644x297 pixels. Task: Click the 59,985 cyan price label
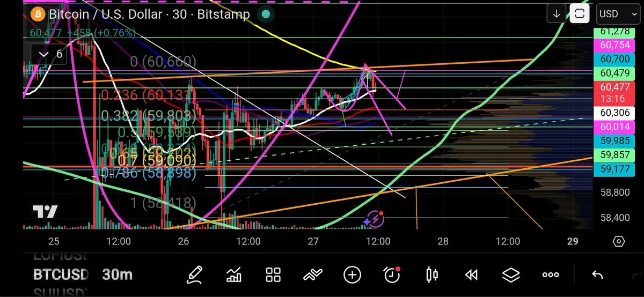(615, 142)
